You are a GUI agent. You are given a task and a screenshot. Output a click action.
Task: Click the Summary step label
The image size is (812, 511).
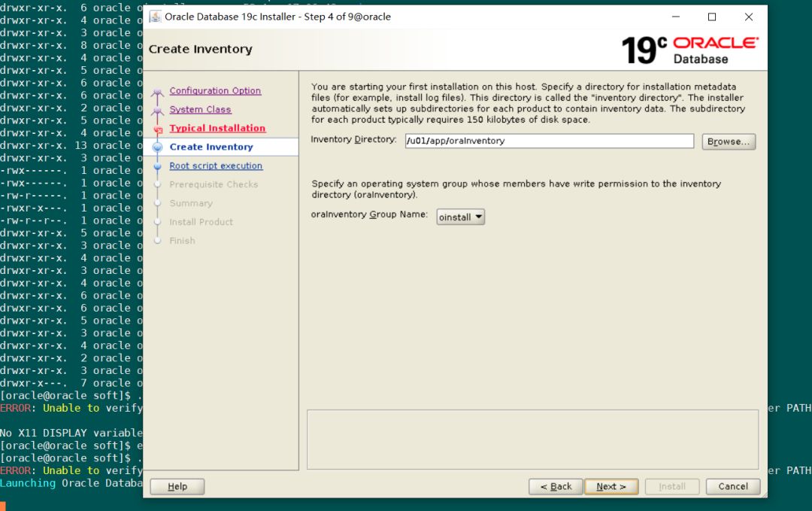190,203
